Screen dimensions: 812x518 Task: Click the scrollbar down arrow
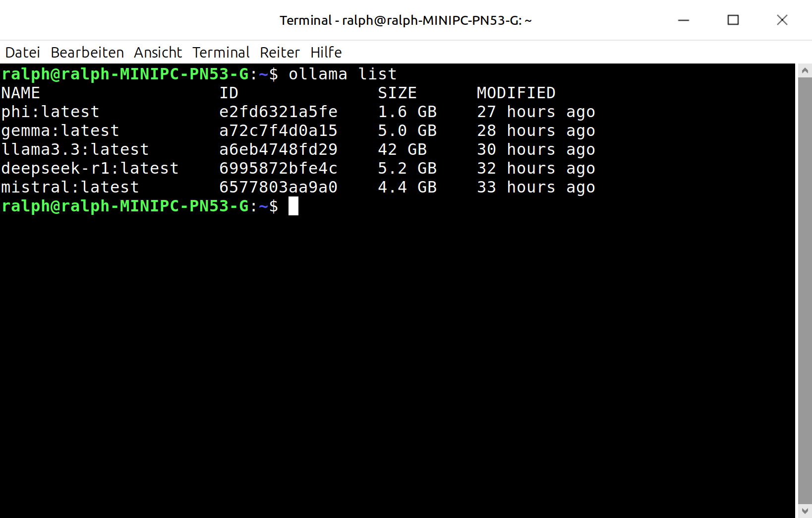[805, 511]
